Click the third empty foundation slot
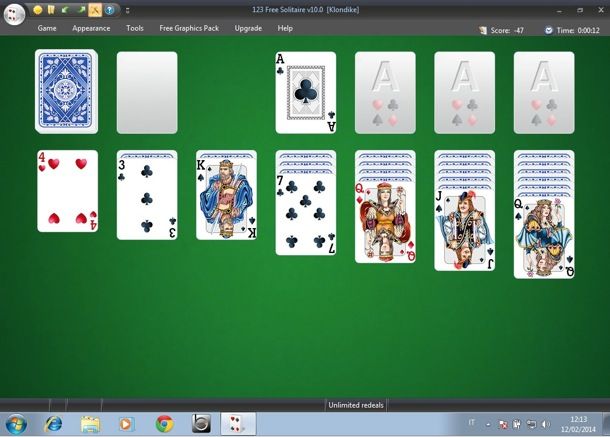Viewport: 610px width, 437px height. click(465, 93)
